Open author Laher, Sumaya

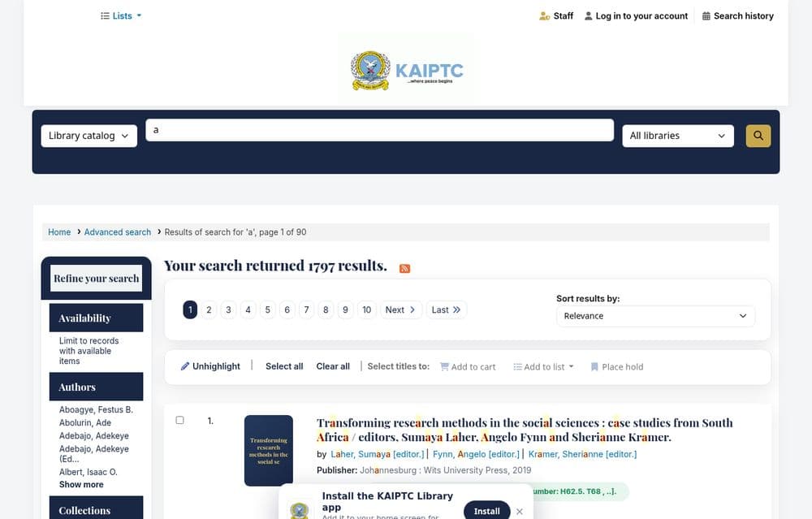pos(378,454)
